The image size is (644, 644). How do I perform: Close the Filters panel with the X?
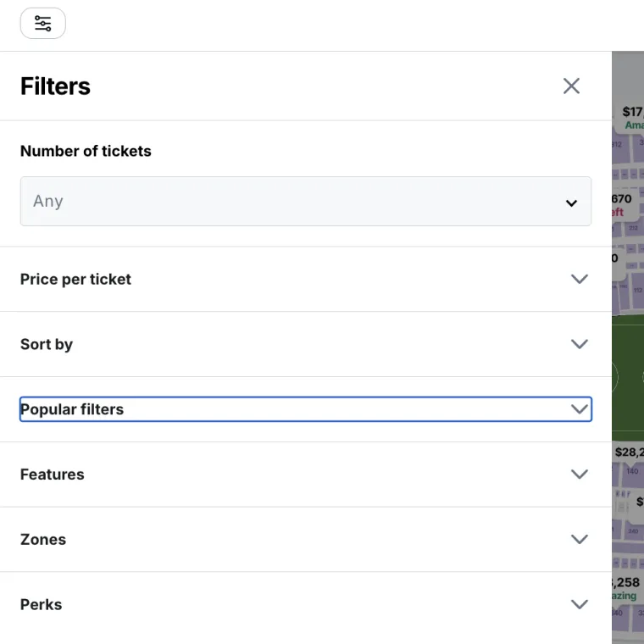coord(571,86)
